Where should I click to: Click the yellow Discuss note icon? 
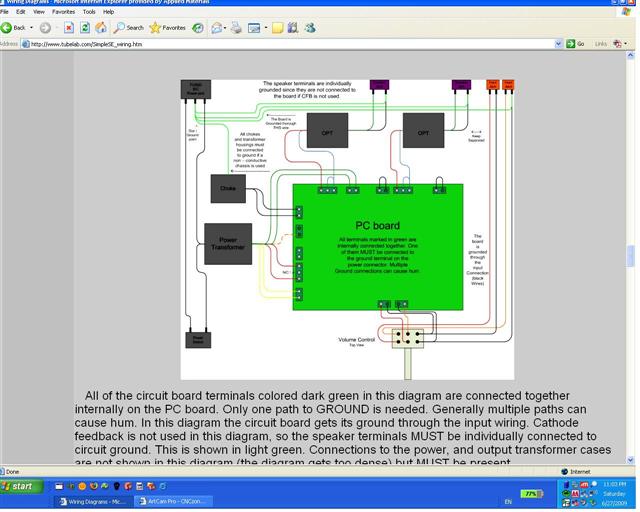(x=278, y=28)
